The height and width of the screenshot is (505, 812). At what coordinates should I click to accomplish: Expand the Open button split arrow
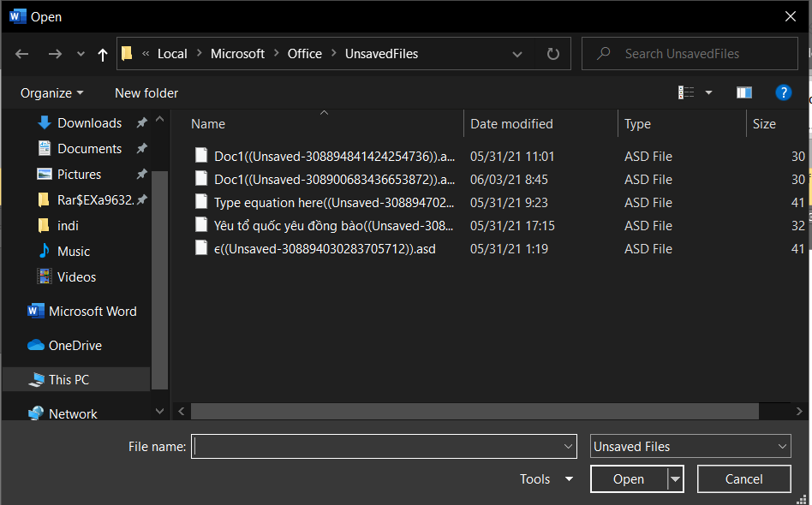coord(674,478)
